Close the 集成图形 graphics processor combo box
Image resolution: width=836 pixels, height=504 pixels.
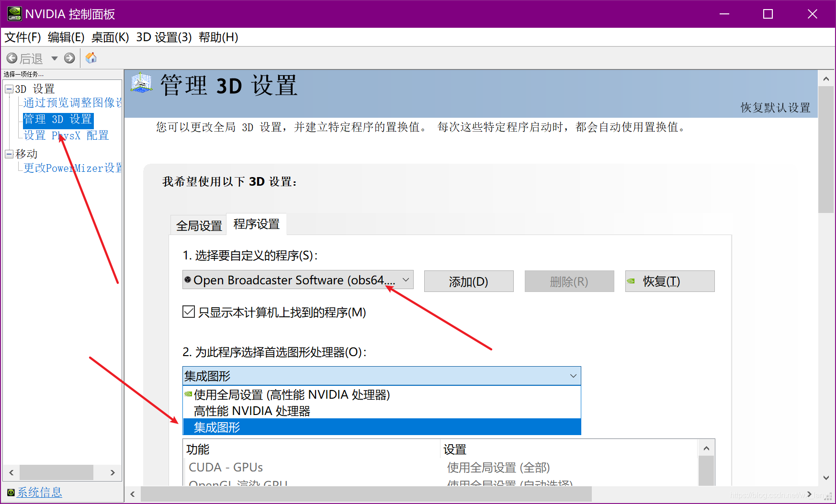pos(382,376)
